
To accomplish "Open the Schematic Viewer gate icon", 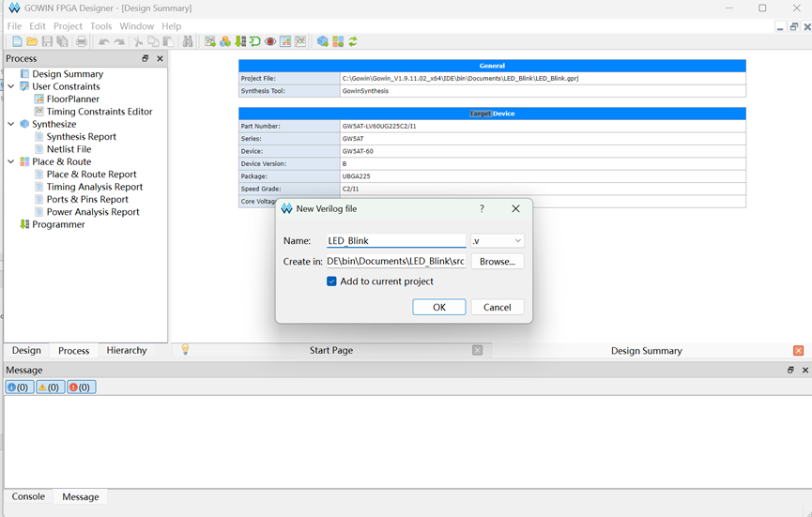I will 255,41.
